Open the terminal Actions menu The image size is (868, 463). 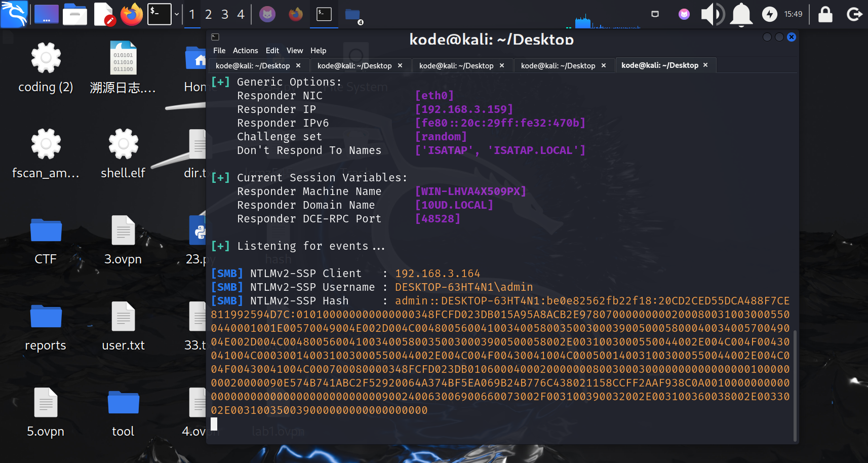245,51
